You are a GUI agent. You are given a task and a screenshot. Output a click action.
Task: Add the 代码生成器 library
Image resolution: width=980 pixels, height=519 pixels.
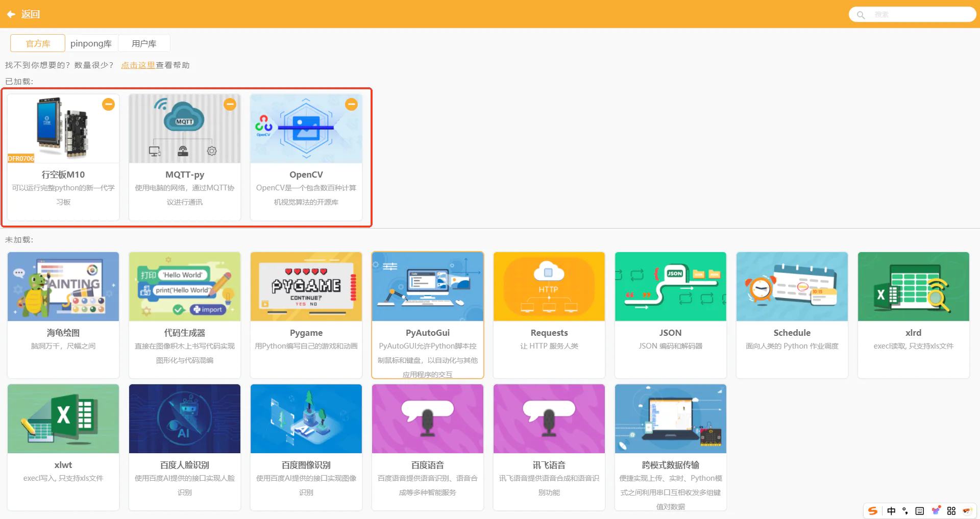[x=185, y=315]
